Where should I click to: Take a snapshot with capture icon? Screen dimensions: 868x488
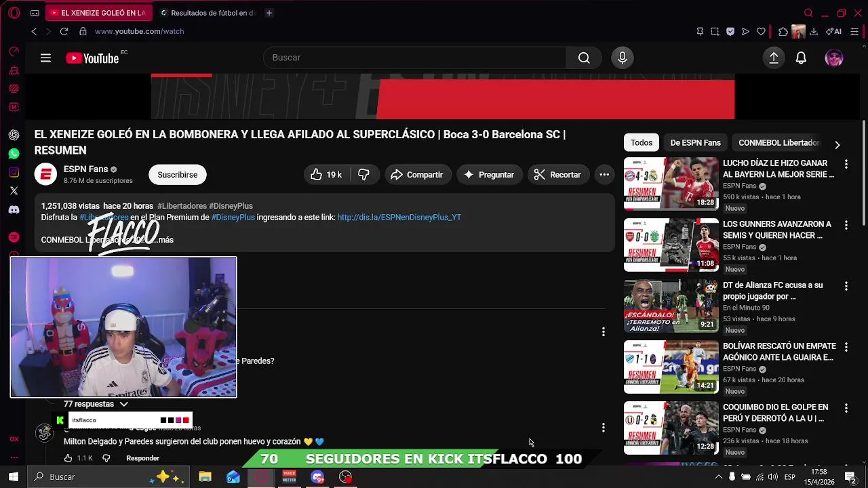pos(715,31)
